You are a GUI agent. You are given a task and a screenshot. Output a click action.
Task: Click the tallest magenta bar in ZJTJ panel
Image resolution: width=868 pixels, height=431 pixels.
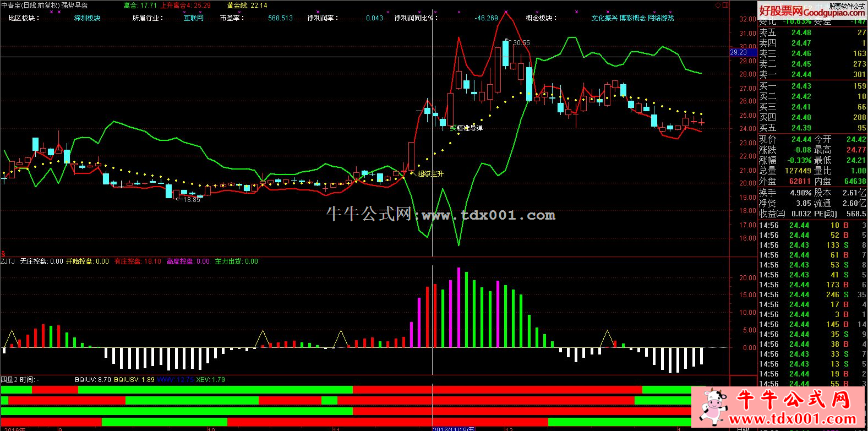(458, 307)
